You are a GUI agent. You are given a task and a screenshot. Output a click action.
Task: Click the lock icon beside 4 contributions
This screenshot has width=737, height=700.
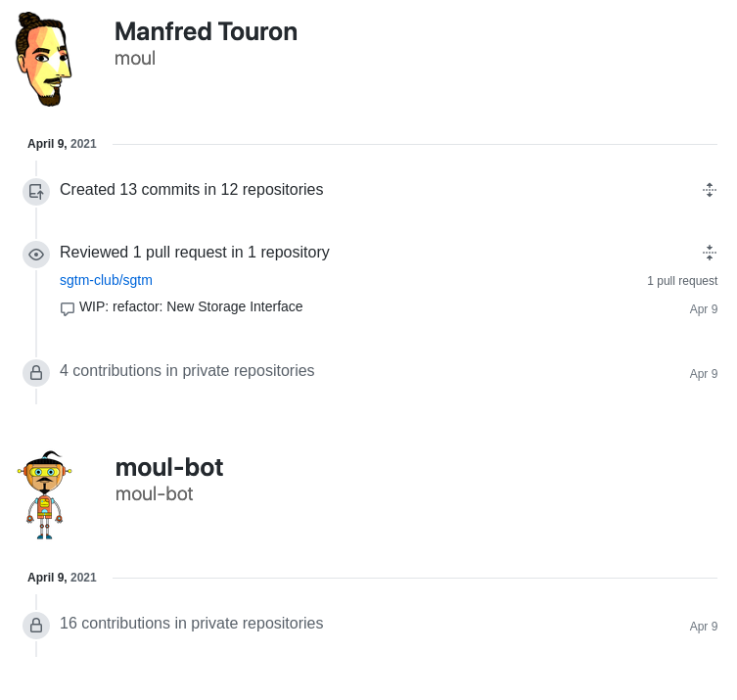coord(36,373)
